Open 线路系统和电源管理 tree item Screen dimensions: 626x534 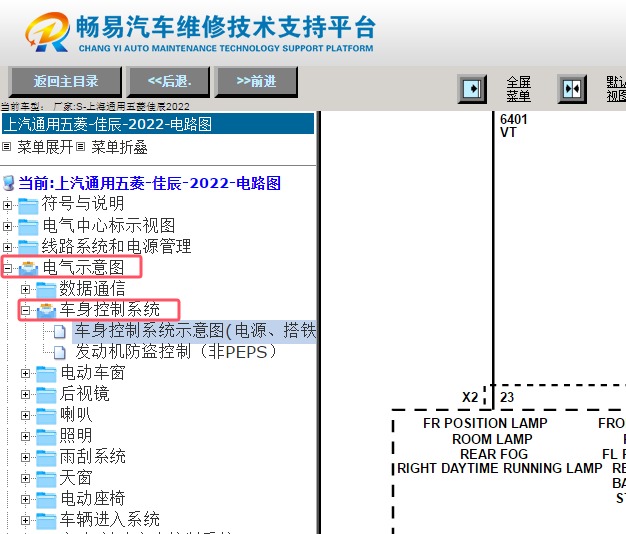coord(116,246)
